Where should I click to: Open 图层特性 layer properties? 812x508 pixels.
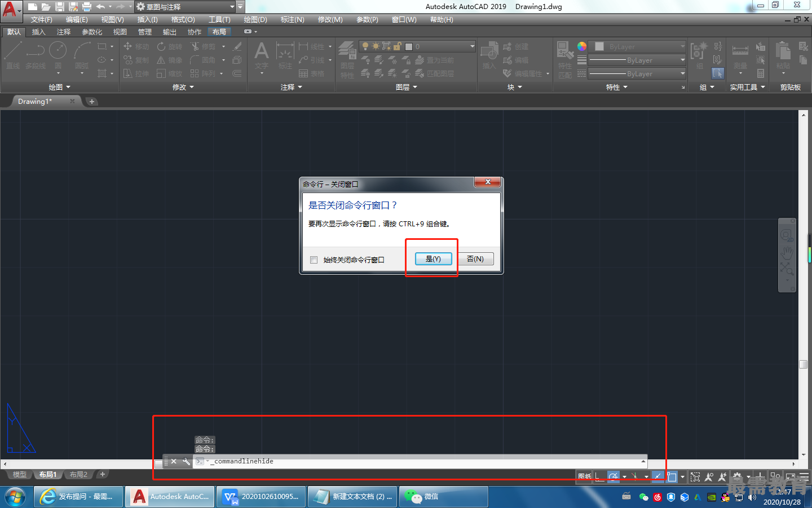coord(347,60)
